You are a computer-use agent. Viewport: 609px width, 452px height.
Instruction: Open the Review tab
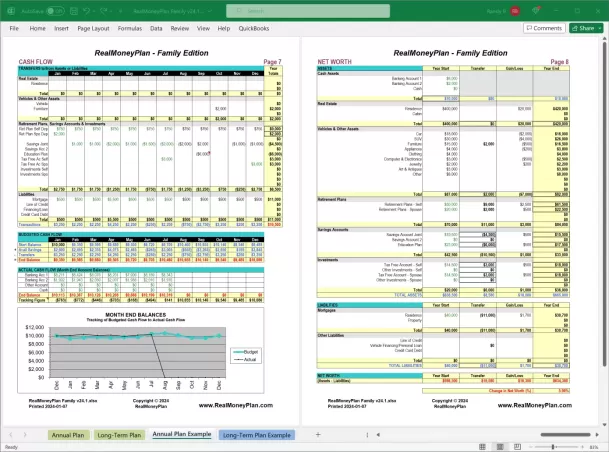tap(180, 28)
